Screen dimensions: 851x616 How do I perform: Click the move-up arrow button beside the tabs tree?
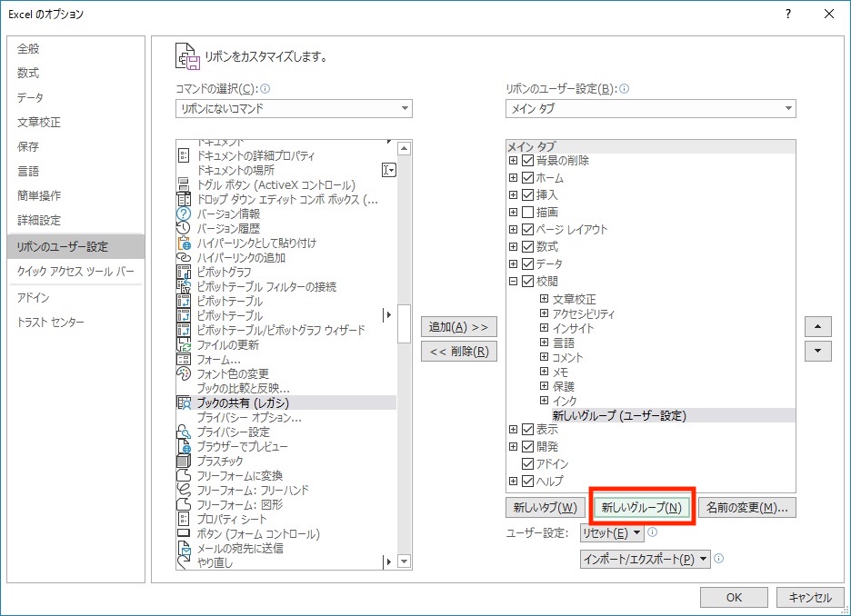click(818, 327)
